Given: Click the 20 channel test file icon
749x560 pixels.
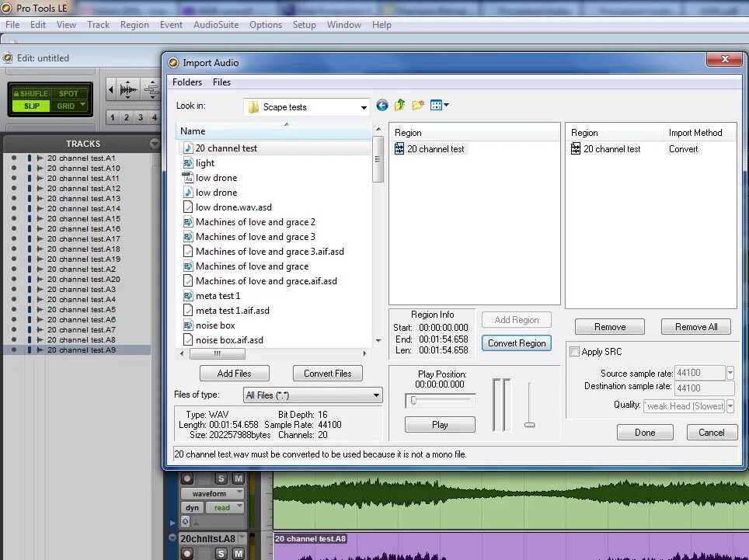Looking at the screenshot, I should pos(188,148).
